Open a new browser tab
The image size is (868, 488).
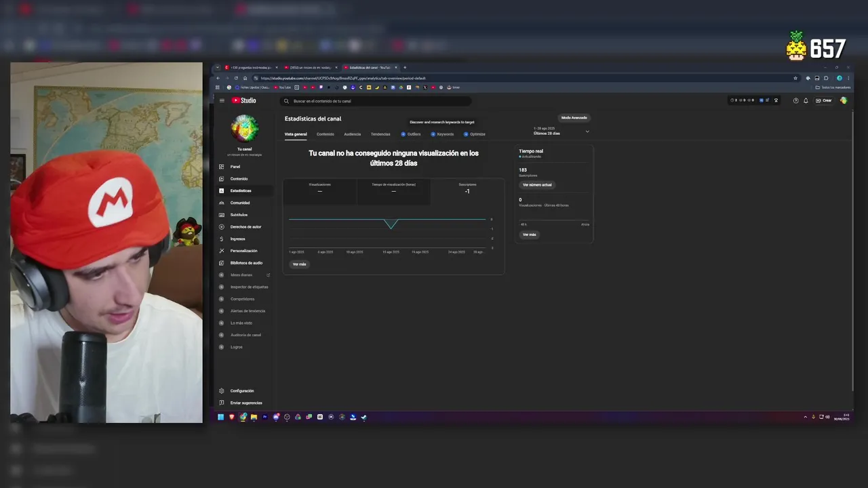click(x=405, y=67)
